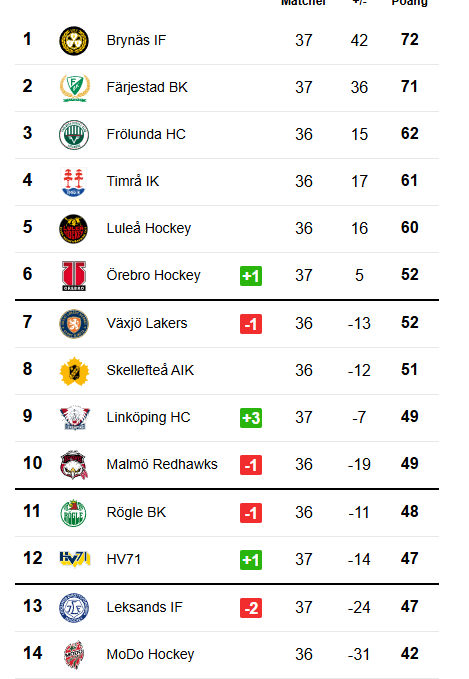This screenshot has width=469, height=679.
Task: Click the green +1 badge beside HV71
Action: coord(251,560)
